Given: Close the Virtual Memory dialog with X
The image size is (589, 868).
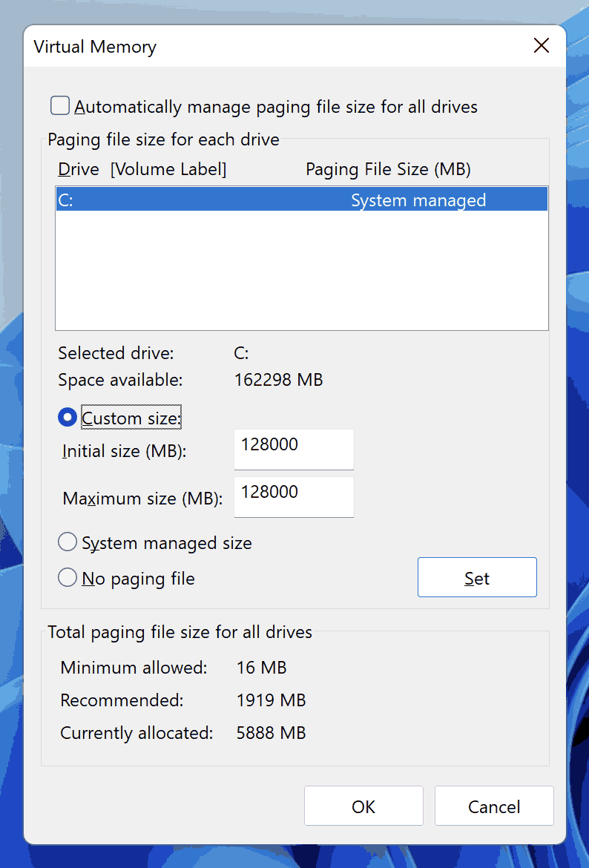Looking at the screenshot, I should tap(541, 46).
